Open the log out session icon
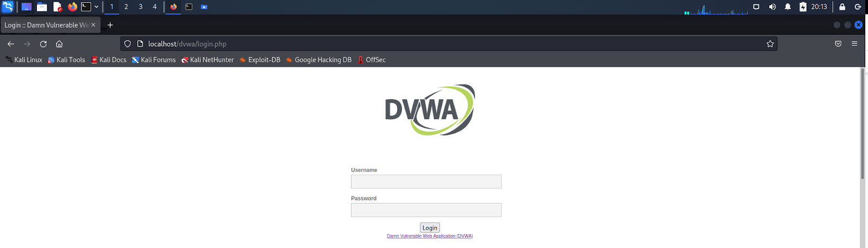 pos(858,7)
